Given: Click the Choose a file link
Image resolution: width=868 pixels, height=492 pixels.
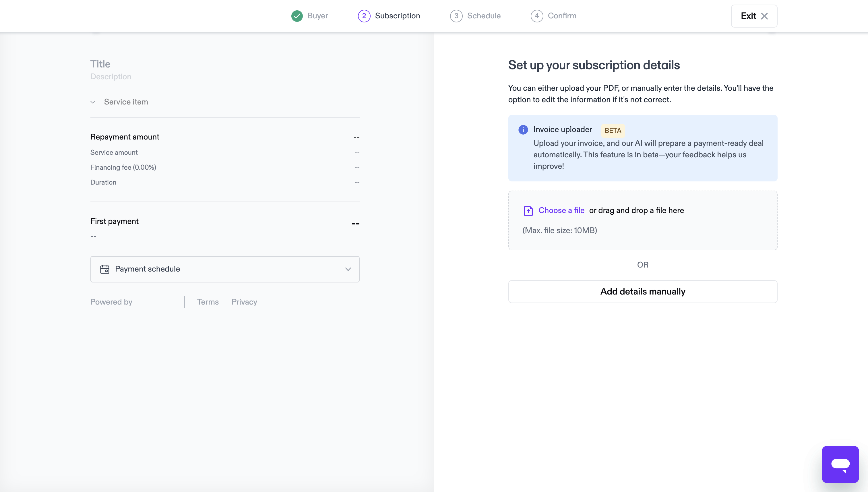Looking at the screenshot, I should tap(561, 210).
